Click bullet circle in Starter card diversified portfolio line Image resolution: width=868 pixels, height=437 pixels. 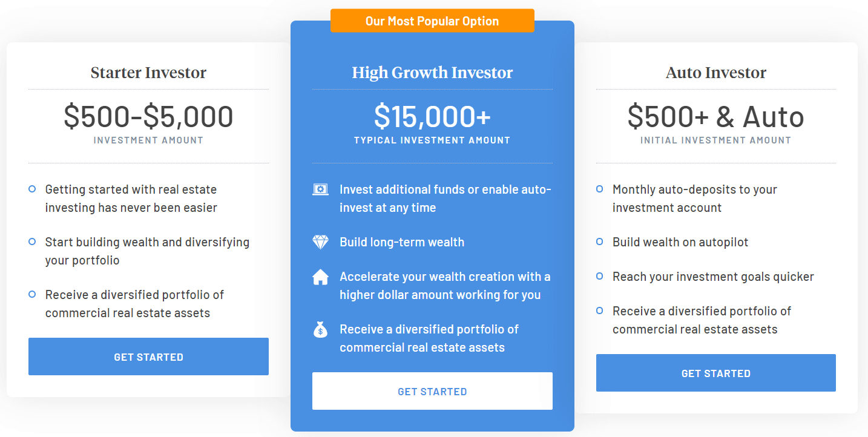click(32, 294)
